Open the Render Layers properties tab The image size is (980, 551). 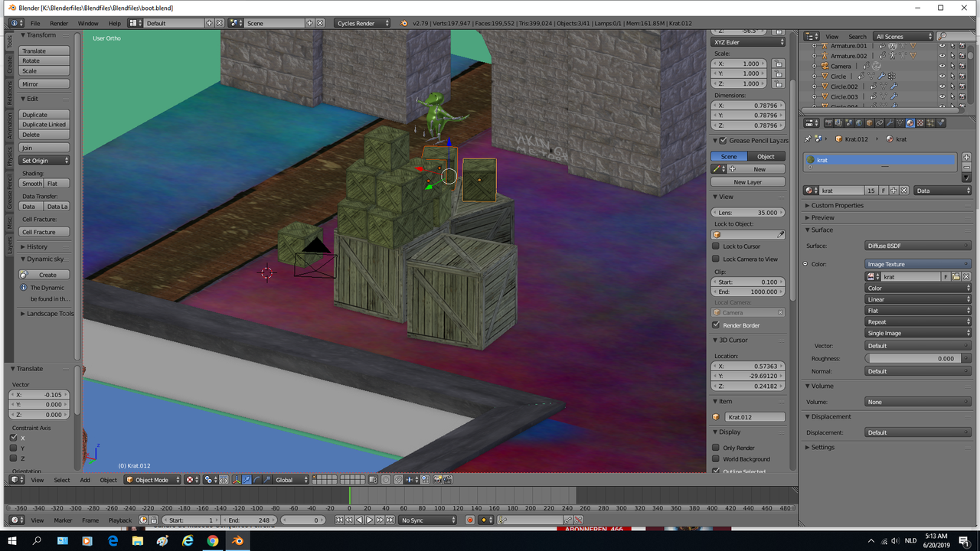click(838, 122)
